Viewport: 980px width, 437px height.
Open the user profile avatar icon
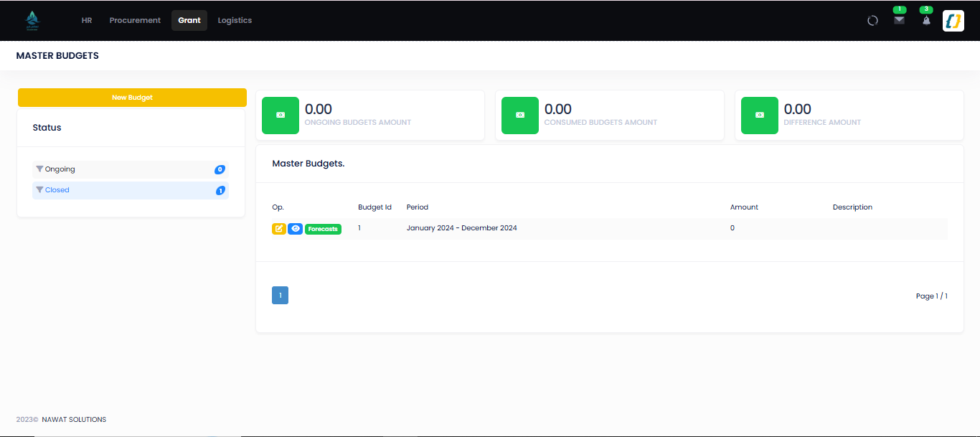pyautogui.click(x=953, y=20)
